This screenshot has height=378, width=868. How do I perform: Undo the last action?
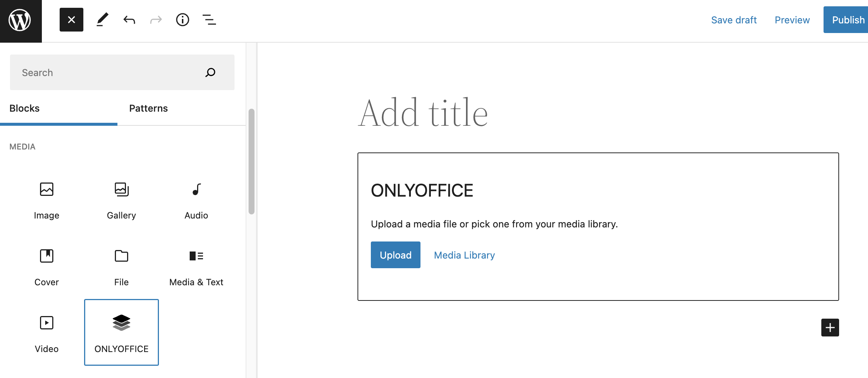(129, 20)
